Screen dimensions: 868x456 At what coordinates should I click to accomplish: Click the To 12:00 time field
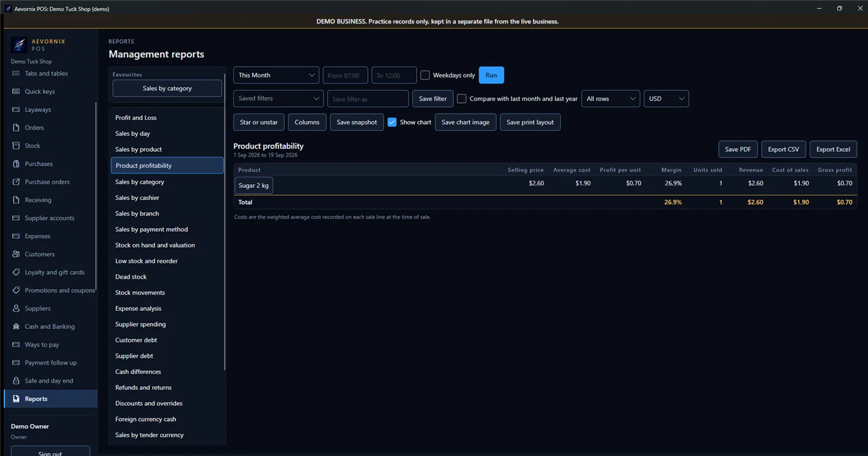coord(394,75)
